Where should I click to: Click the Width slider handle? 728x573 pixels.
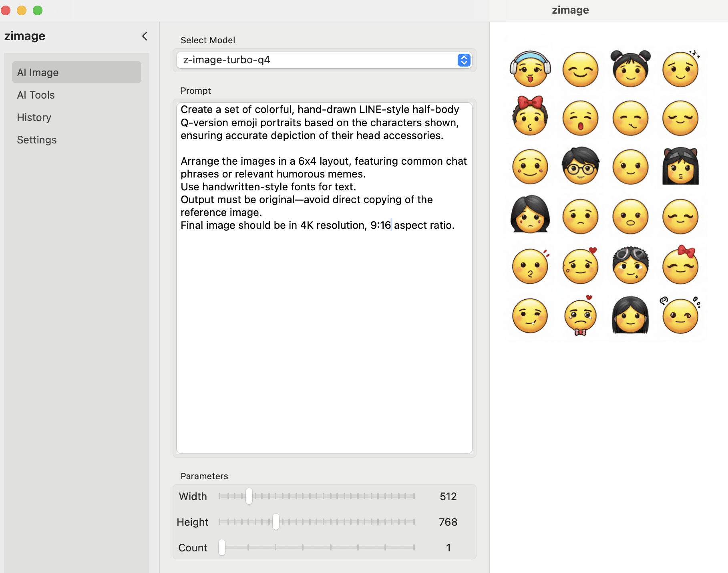[249, 496]
